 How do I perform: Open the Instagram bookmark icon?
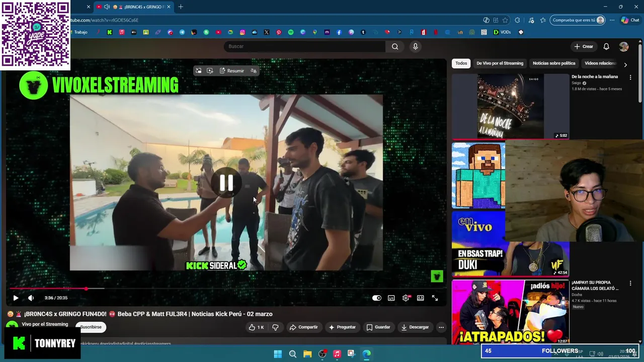click(242, 32)
